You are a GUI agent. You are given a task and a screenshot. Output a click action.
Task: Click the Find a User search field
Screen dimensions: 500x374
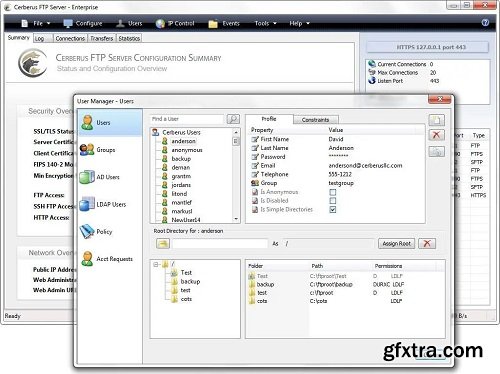click(x=187, y=119)
